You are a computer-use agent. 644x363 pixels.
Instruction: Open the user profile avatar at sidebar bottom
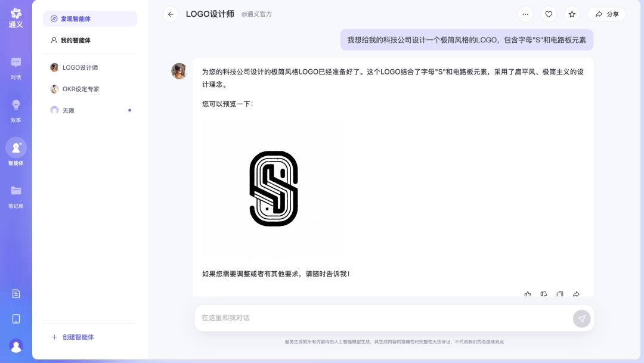coord(16,346)
